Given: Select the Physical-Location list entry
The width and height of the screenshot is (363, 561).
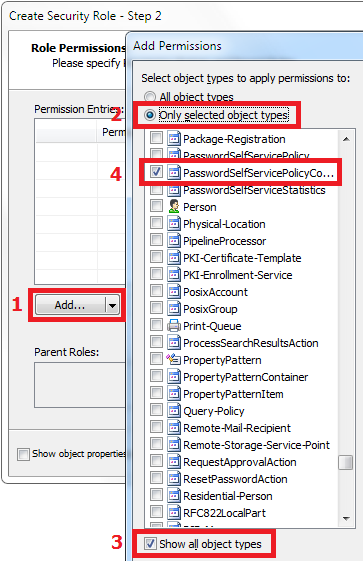Looking at the screenshot, I should [x=224, y=224].
